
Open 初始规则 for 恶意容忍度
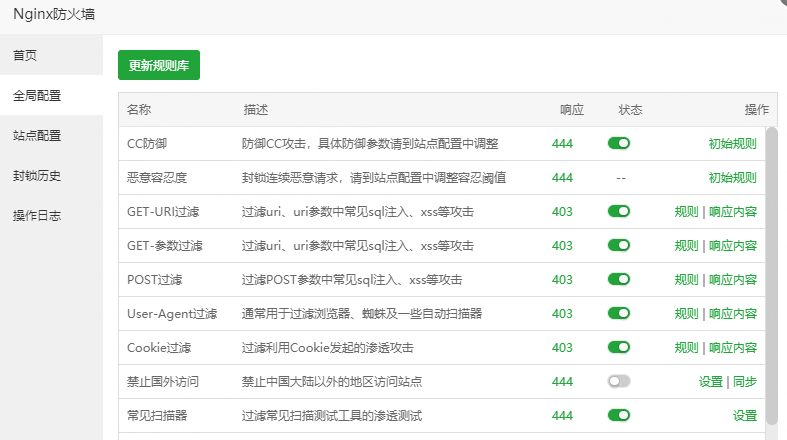click(732, 178)
